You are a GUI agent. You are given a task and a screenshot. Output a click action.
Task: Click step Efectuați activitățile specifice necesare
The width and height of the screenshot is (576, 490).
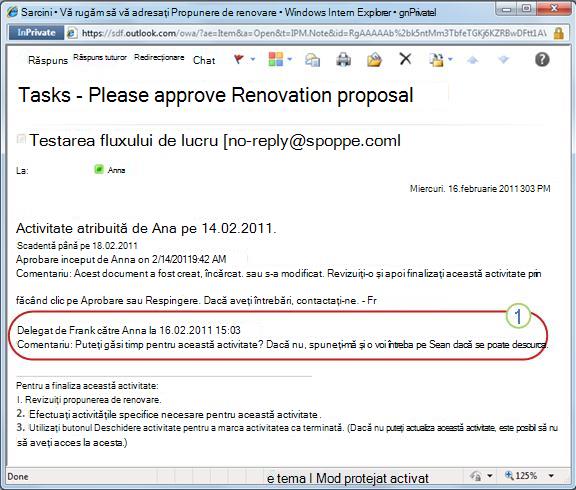pos(169,414)
